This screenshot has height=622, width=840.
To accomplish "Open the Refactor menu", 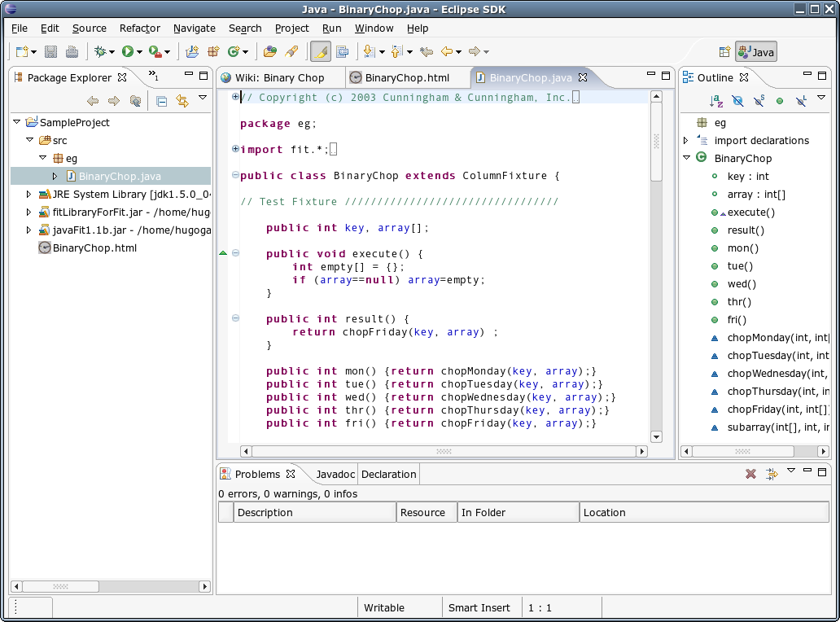I will pos(139,28).
